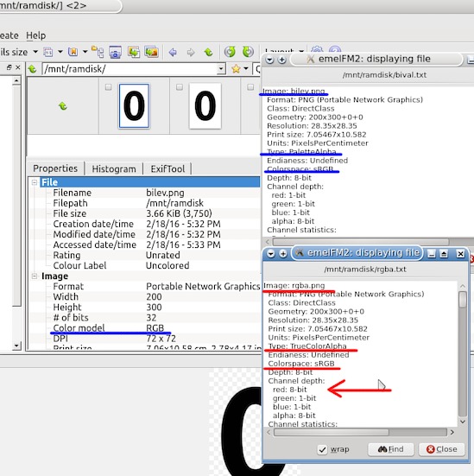Click the folder tree view icon
Viewport: 474px width, 476px height.
[98, 52]
